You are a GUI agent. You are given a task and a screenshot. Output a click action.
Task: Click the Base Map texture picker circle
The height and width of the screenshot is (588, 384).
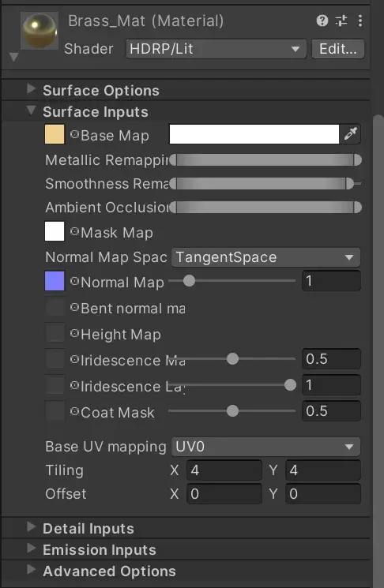pyautogui.click(x=74, y=134)
